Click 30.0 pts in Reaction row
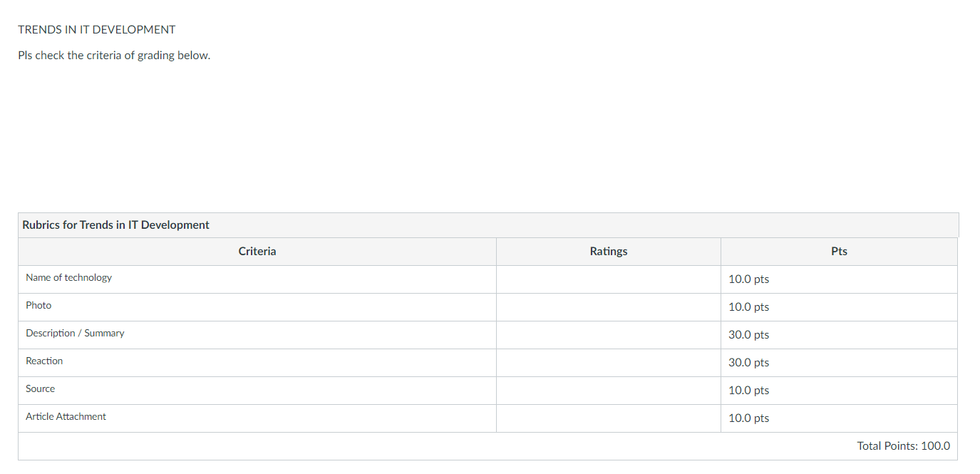The image size is (980, 474). tap(748, 362)
